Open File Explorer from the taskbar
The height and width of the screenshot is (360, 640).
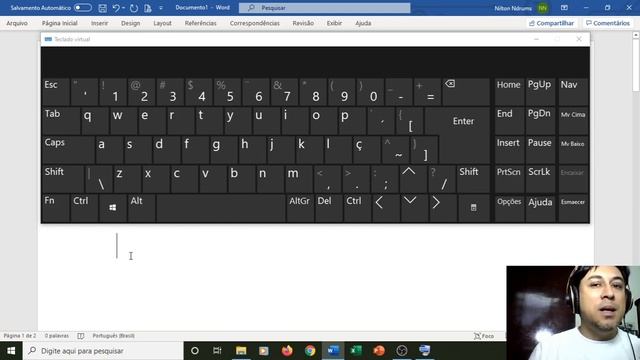(241, 351)
